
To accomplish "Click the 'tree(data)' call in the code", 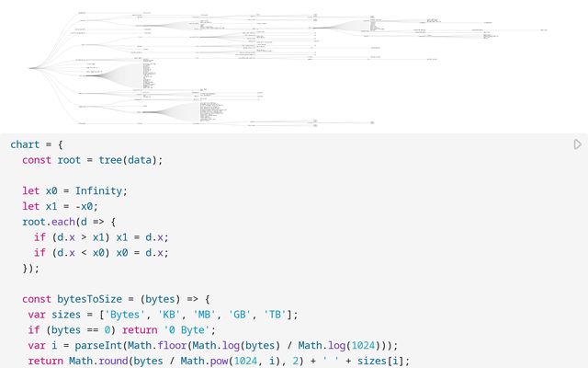I will tap(130, 160).
